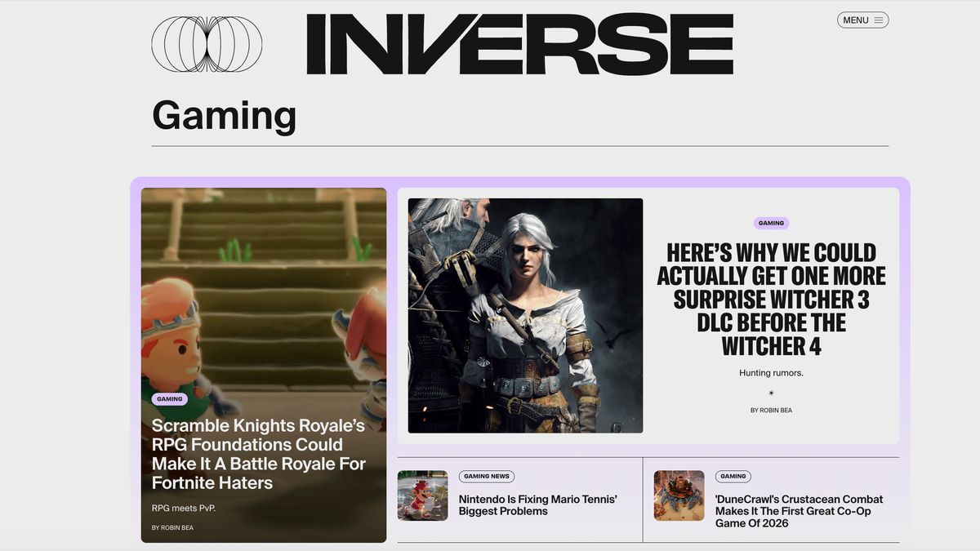Click BY ROBIN BEA under the Witcher article

771,410
